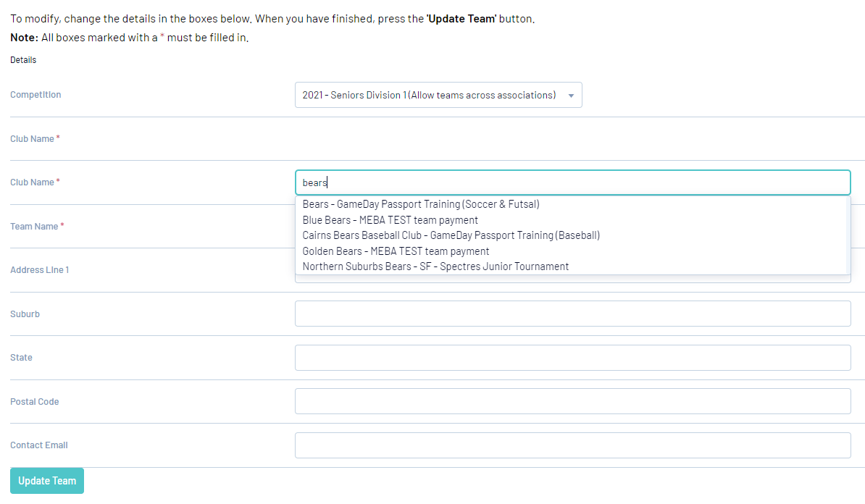Focus the Suburb text field
Image resolution: width=865 pixels, height=504 pixels.
[572, 314]
